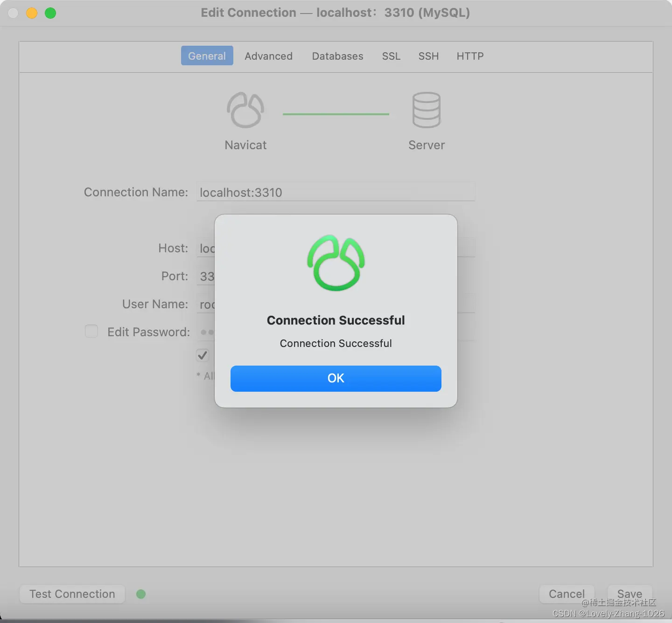
Task: Open the SSH tab
Action: 429,56
